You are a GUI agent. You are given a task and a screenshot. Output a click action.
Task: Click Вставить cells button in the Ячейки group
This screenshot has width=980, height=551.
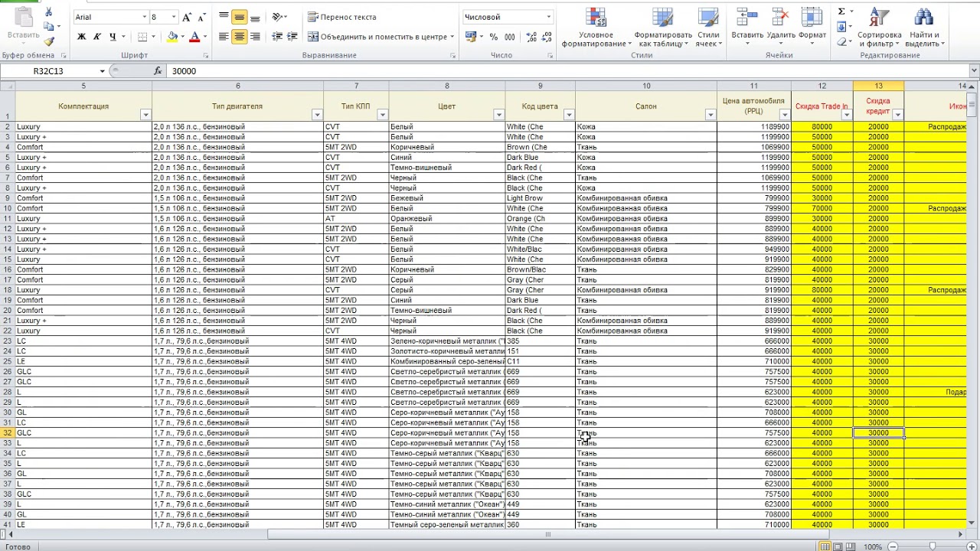(747, 26)
